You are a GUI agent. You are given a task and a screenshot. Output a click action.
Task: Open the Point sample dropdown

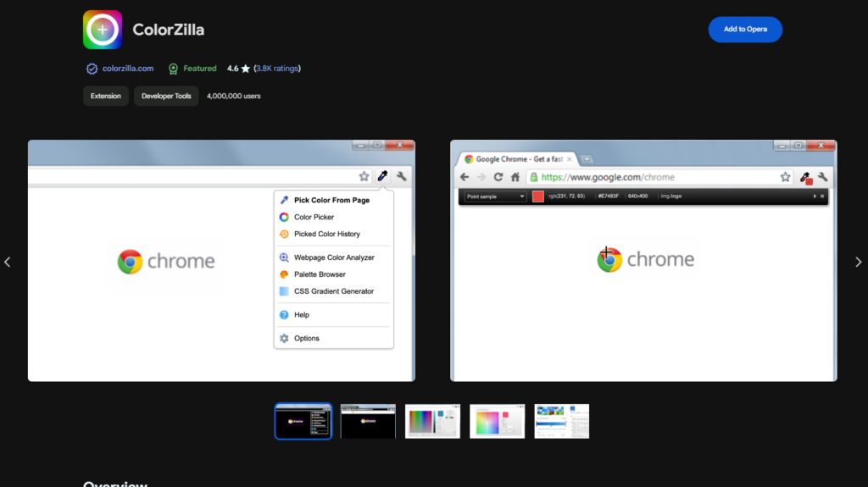495,196
